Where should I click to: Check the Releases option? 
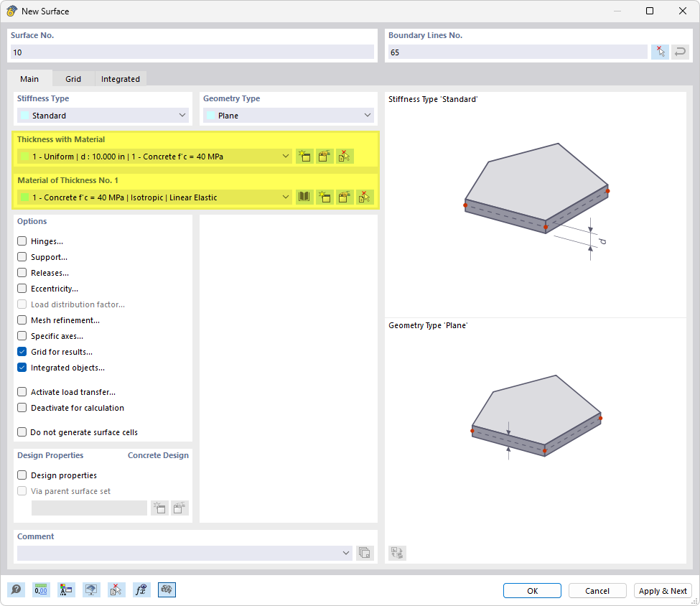(x=22, y=272)
